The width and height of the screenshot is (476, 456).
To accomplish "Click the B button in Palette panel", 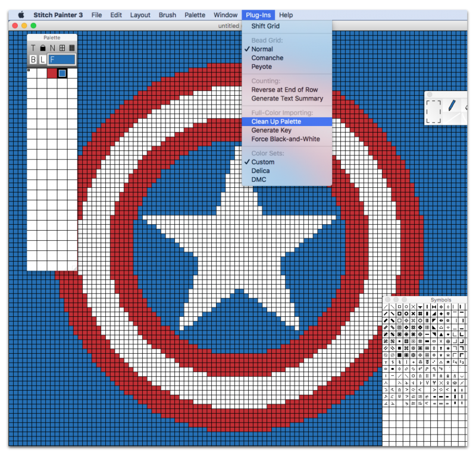I will pos(33,59).
